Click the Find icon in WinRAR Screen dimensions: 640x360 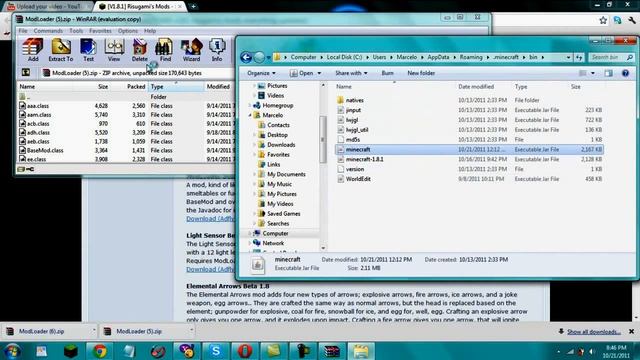click(164, 50)
